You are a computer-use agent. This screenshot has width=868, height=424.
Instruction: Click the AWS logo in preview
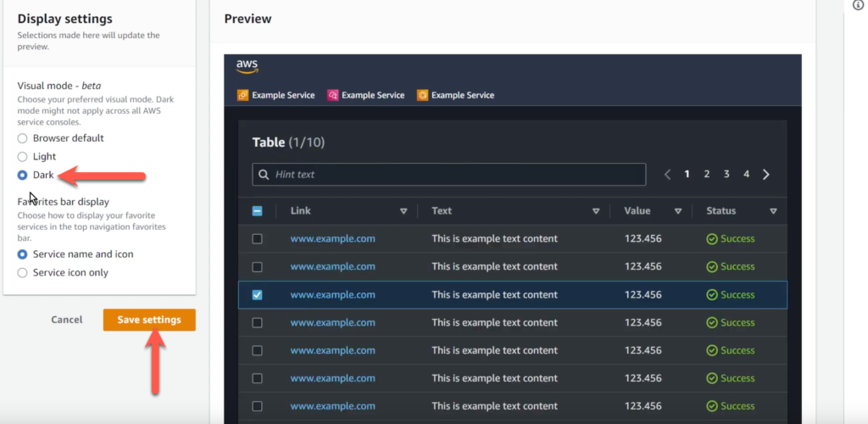click(248, 67)
